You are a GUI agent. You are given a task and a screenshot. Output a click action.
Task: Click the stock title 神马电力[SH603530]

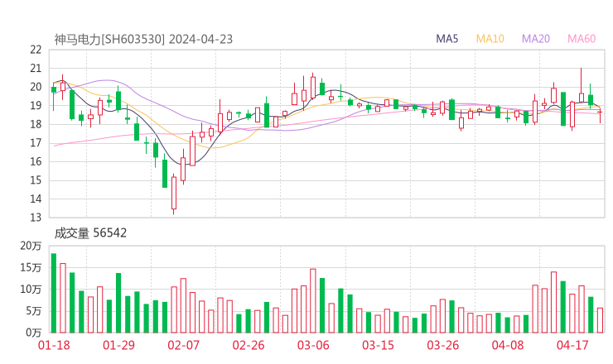click(x=109, y=40)
